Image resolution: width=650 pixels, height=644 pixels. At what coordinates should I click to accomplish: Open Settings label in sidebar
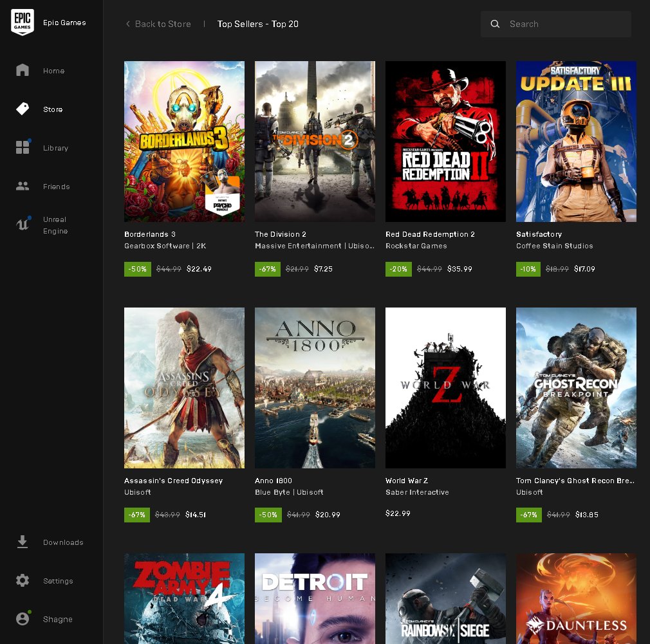(x=58, y=581)
